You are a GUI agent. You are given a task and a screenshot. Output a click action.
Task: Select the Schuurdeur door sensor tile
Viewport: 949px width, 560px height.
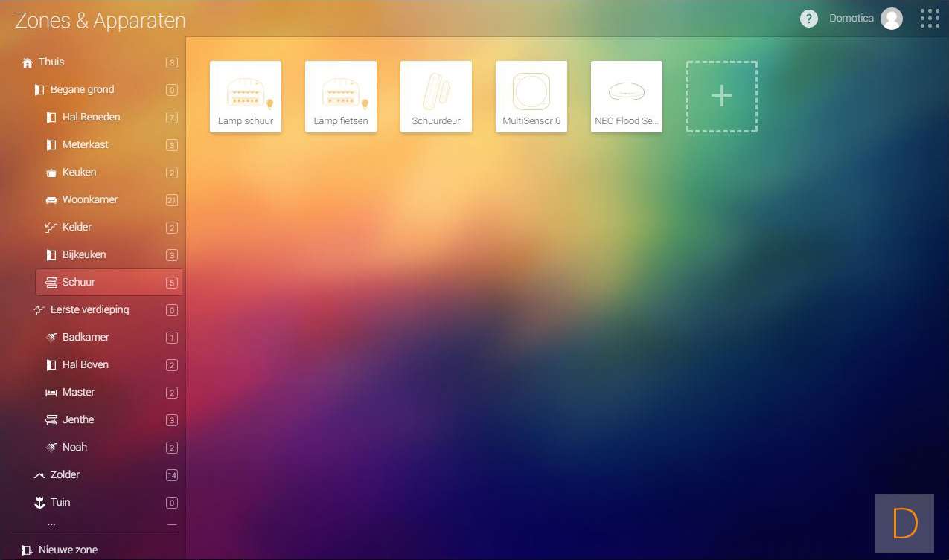tap(436, 97)
